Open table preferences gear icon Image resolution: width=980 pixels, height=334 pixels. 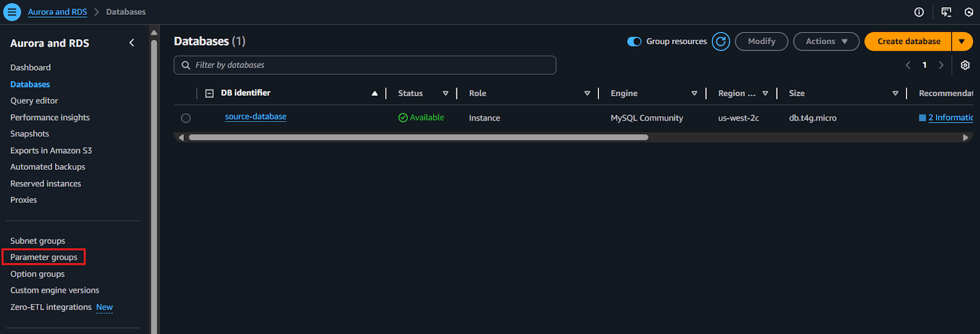tap(965, 65)
